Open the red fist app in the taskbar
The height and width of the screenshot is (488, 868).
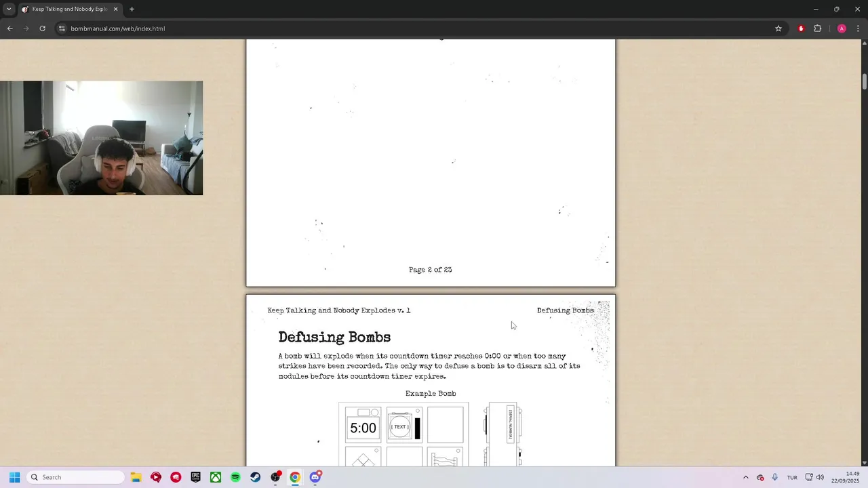176,477
